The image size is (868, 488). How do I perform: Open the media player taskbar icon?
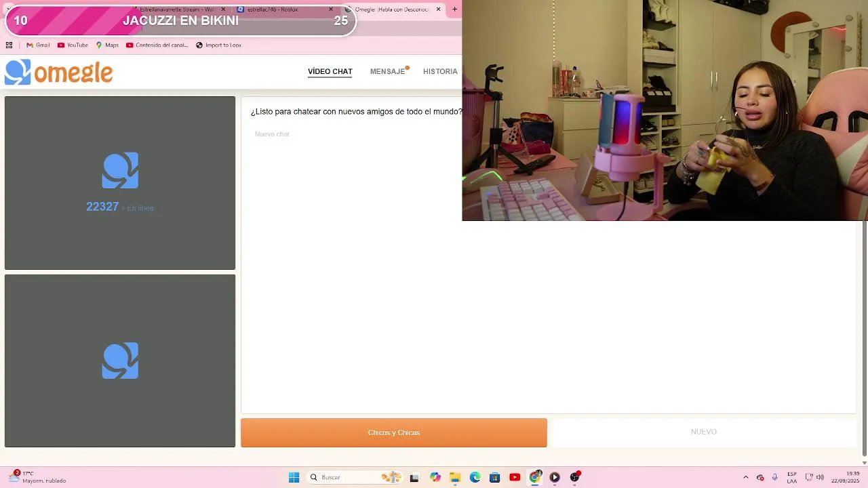pos(555,477)
